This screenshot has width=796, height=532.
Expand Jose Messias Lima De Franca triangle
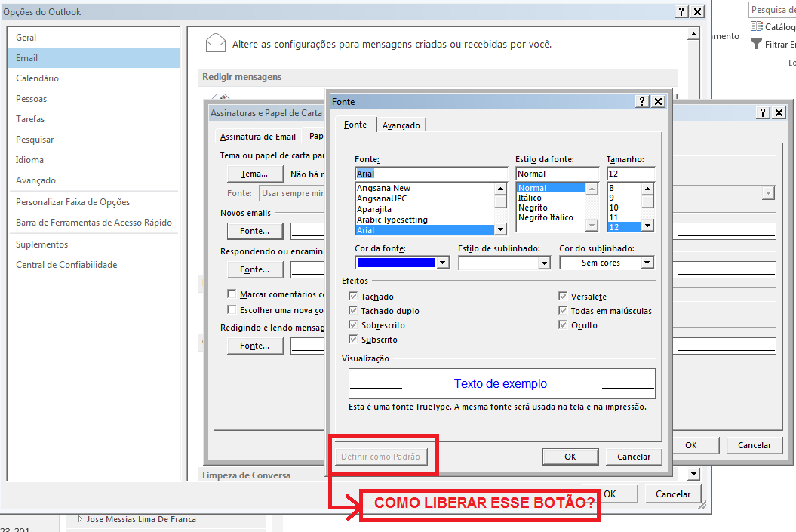pyautogui.click(x=80, y=519)
